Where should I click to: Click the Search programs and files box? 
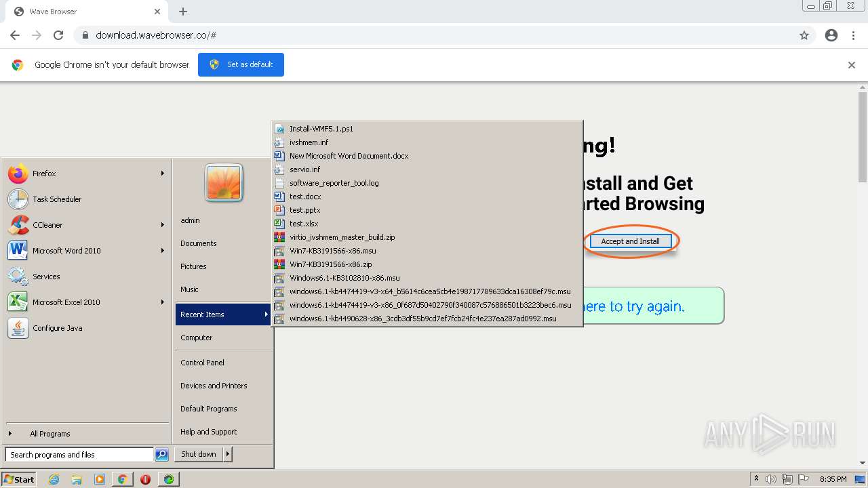pos(79,455)
